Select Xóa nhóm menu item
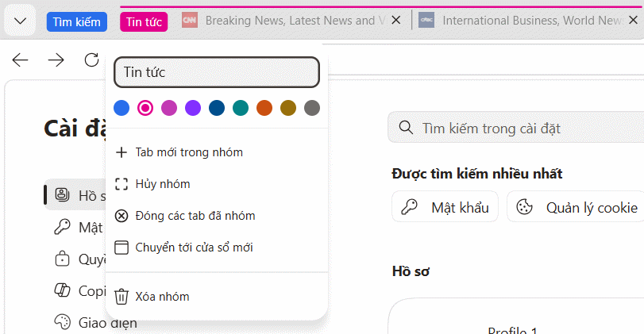This screenshot has width=644, height=334. coord(217,296)
